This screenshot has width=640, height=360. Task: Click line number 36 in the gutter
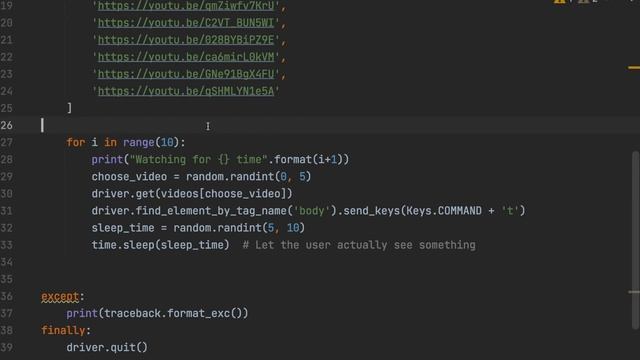point(7,296)
